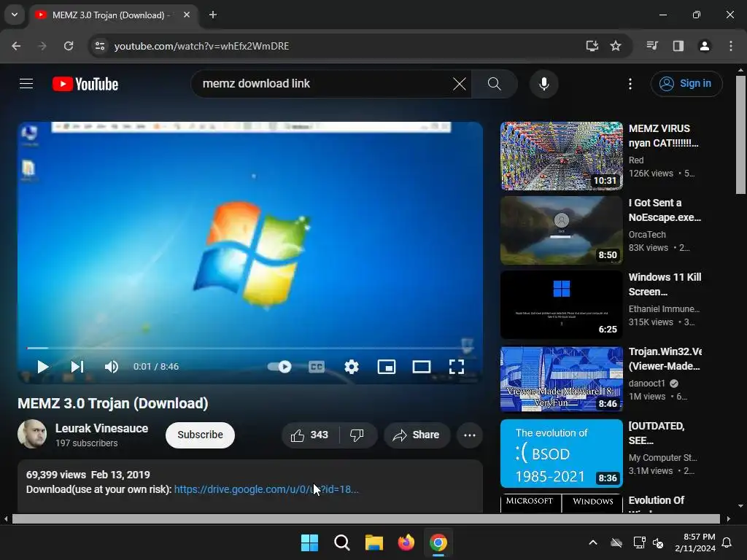The height and width of the screenshot is (560, 747).
Task: Click the address bar URL
Action: [201, 46]
